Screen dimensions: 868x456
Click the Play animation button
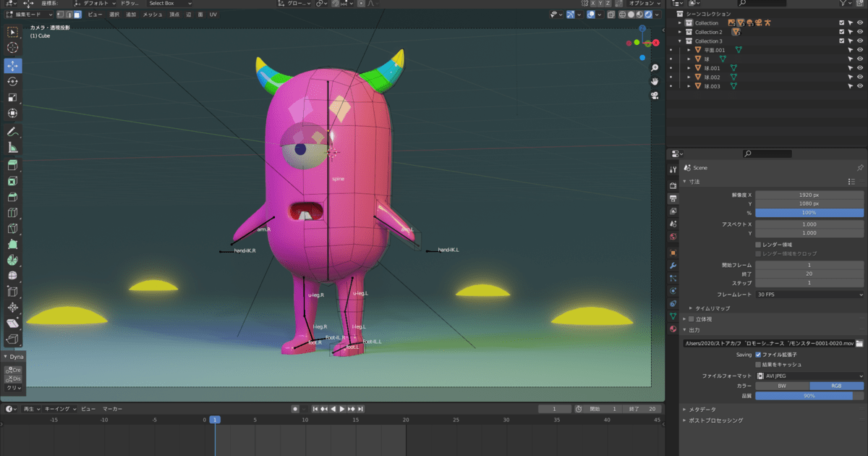(x=342, y=409)
